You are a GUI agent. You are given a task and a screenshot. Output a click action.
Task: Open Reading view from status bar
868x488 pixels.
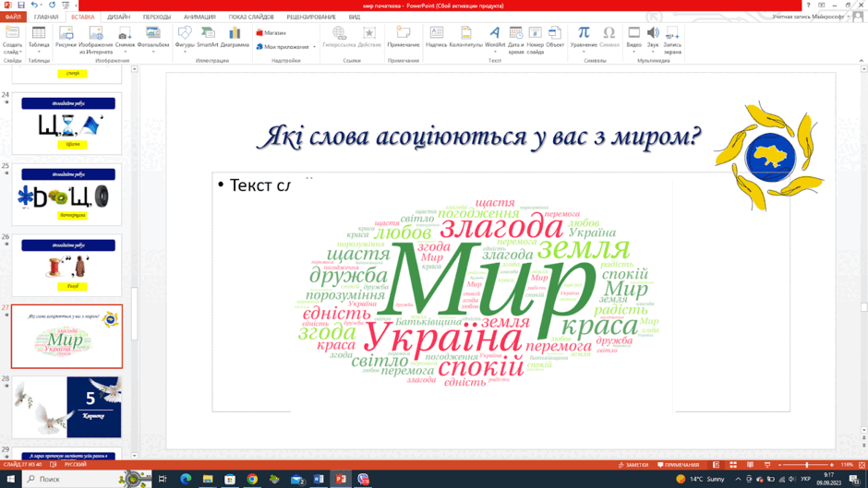pos(750,465)
